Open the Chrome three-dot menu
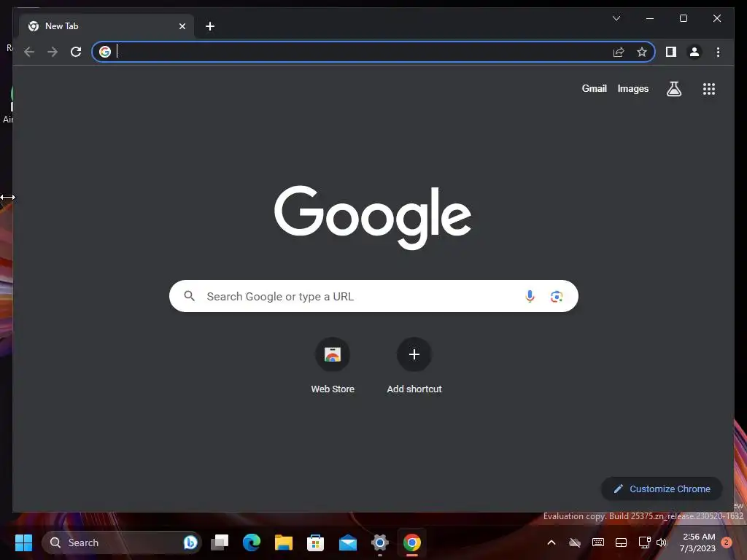Viewport: 747px width, 560px height. click(718, 52)
